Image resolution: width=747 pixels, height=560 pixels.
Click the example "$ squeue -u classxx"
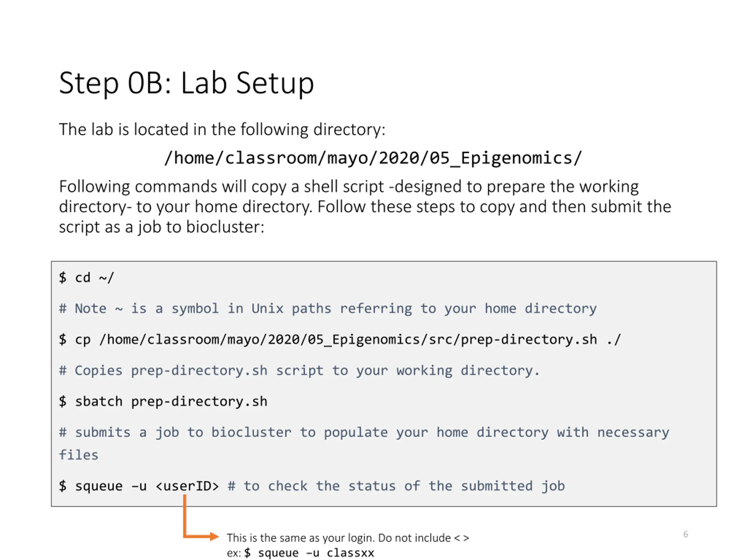(309, 553)
